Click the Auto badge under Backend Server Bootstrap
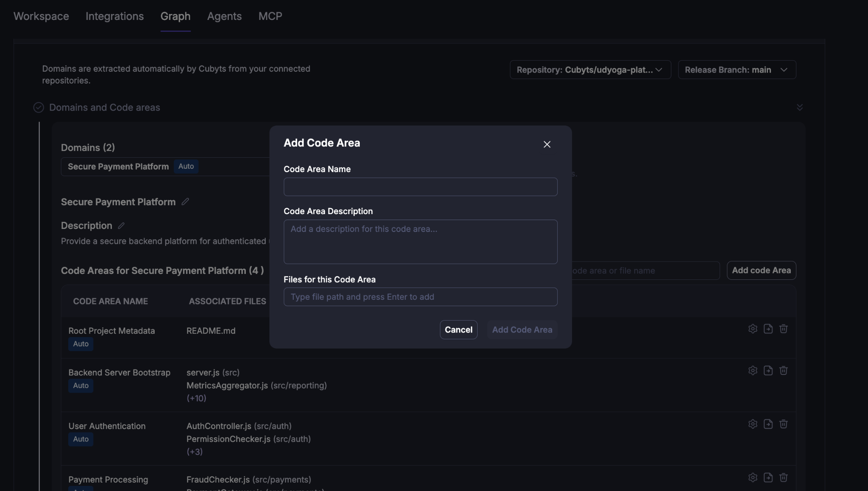Screen dimensions: 868x491 (81, 385)
